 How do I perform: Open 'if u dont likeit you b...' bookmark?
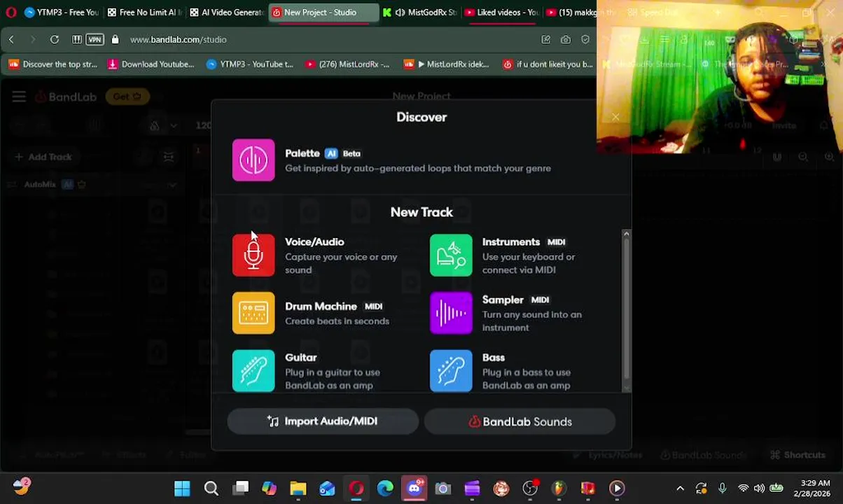coord(548,64)
